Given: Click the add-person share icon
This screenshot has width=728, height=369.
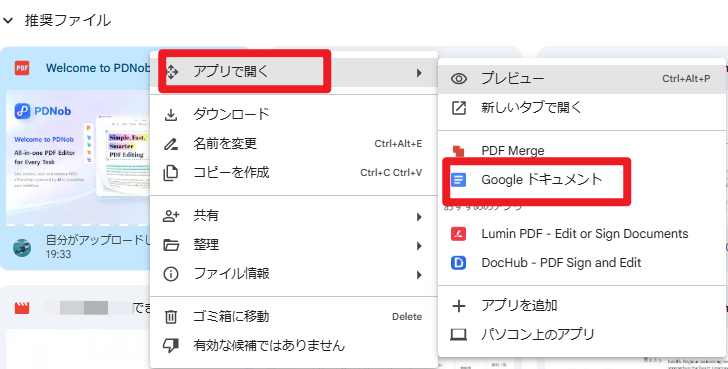Looking at the screenshot, I should [171, 216].
